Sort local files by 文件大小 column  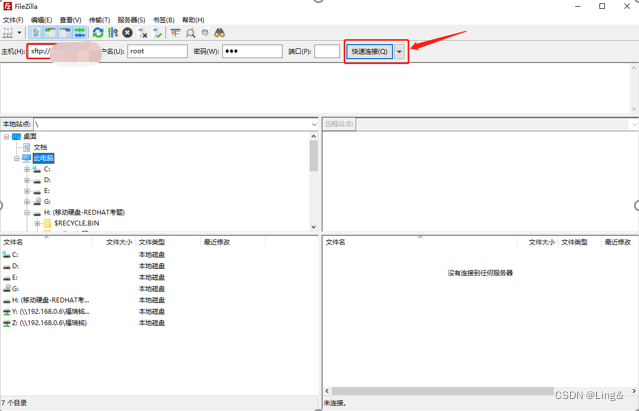114,242
